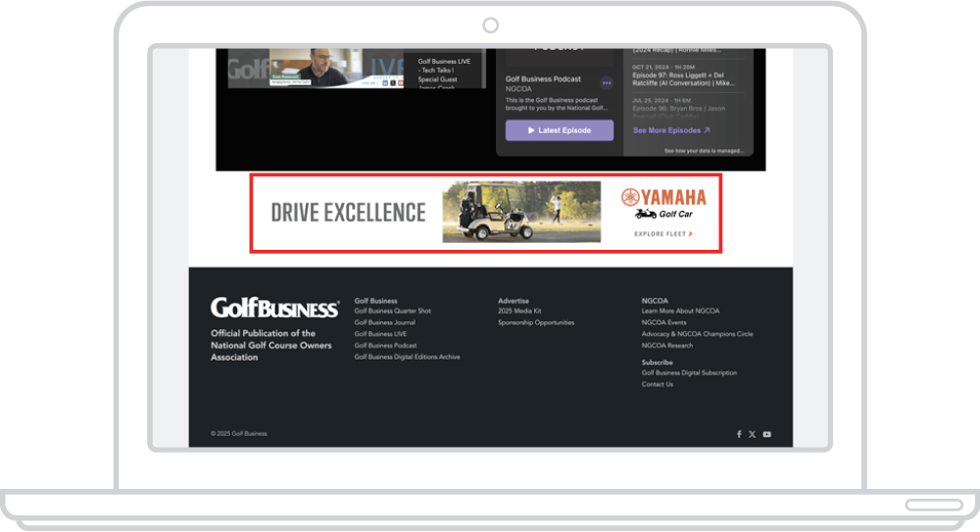This screenshot has width=980, height=532.
Task: Open Golf Business LIVE footer link
Action: pos(380,334)
